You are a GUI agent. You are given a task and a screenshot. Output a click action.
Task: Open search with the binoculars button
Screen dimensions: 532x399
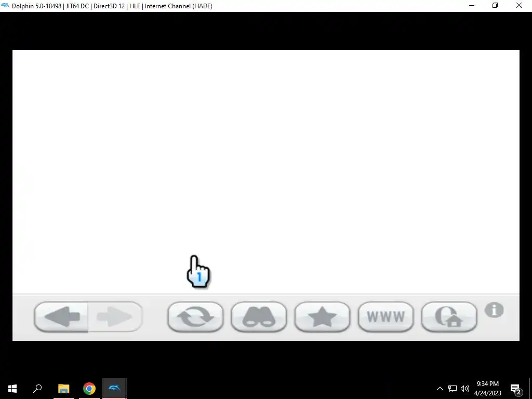coord(259,317)
